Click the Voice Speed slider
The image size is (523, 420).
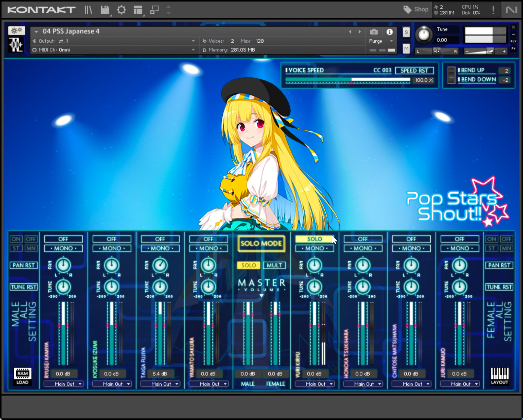click(348, 80)
